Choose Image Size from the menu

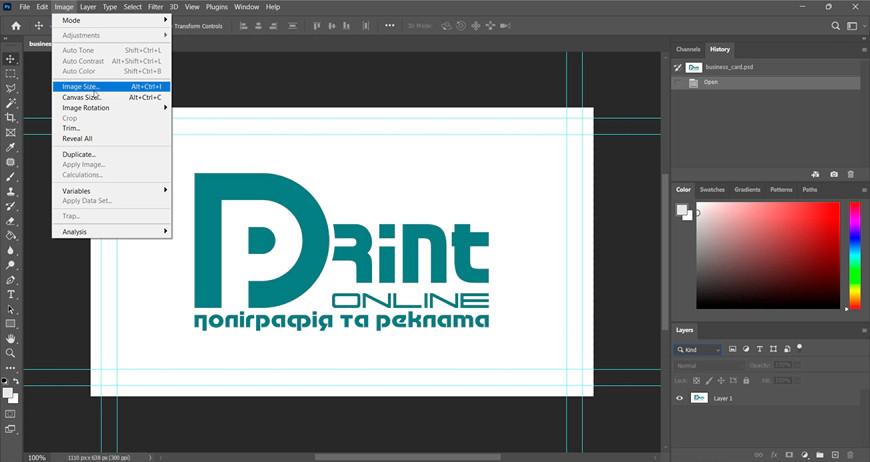click(x=112, y=87)
